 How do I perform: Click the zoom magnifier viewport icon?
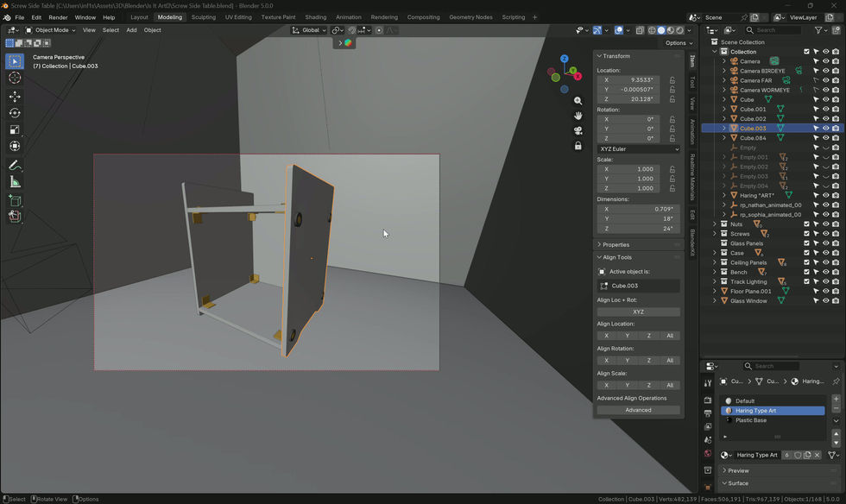[578, 101]
